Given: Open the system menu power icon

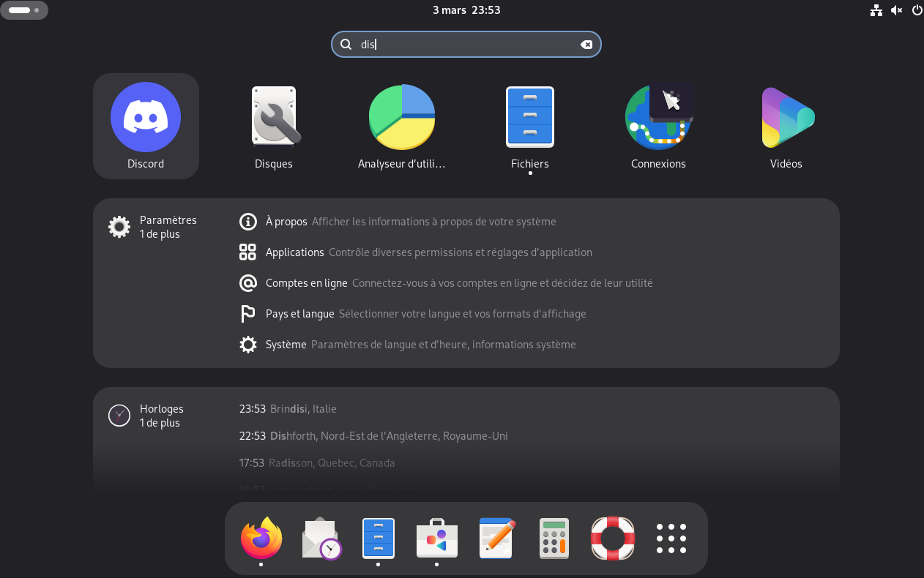Looking at the screenshot, I should 917,10.
